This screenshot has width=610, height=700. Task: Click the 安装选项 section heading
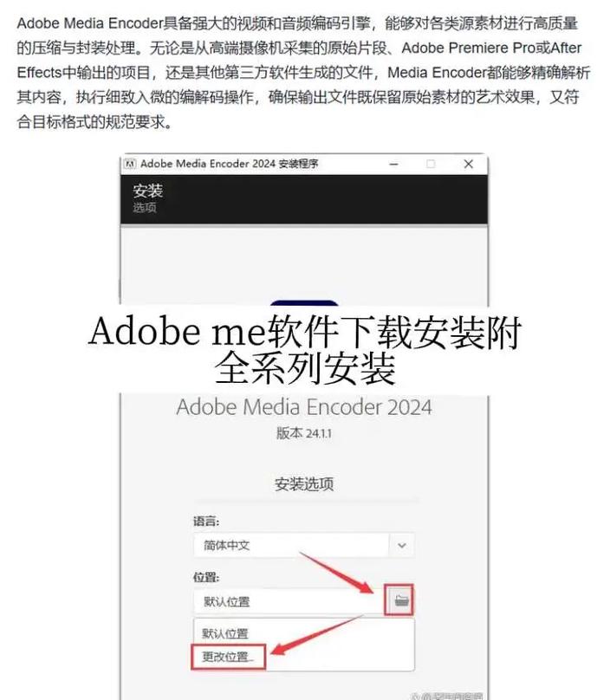pos(304,484)
